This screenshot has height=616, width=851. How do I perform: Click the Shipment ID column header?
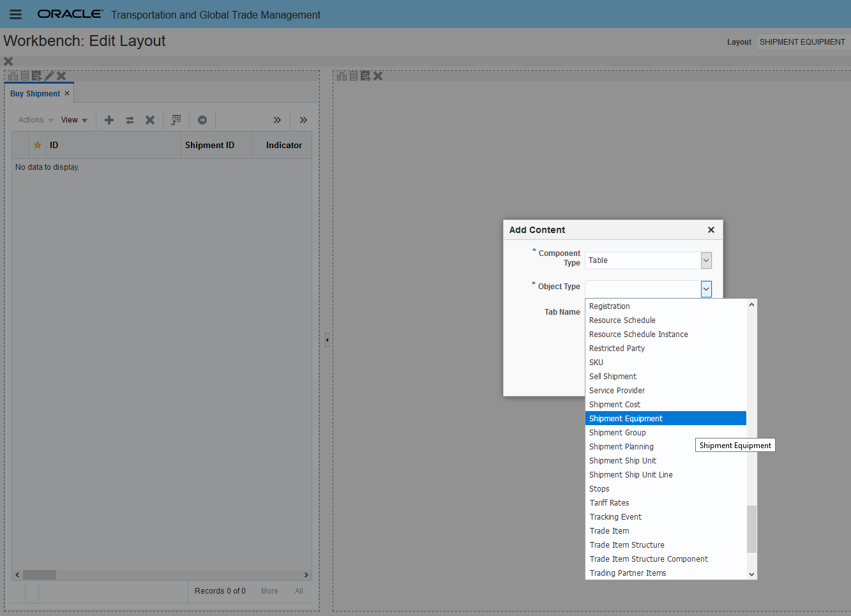[x=216, y=145]
